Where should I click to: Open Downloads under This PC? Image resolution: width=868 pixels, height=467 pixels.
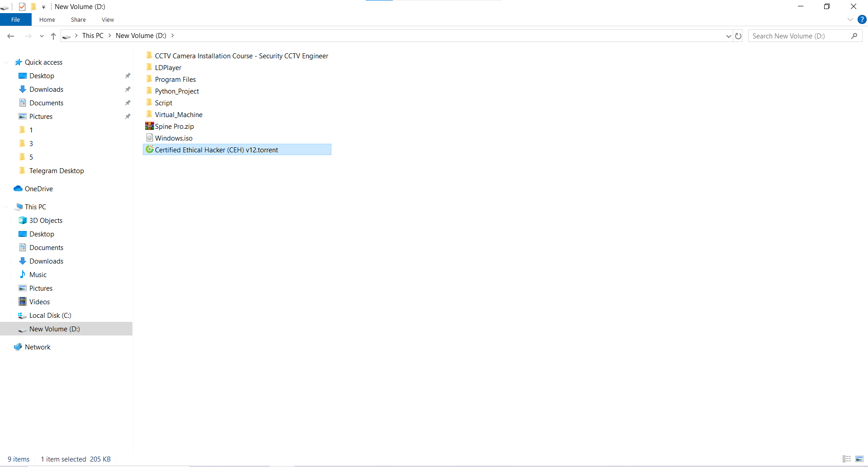46,261
